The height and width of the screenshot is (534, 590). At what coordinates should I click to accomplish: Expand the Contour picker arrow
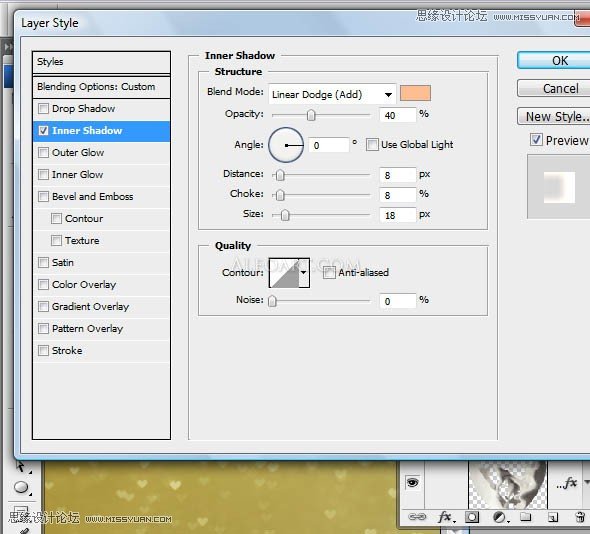tap(304, 272)
